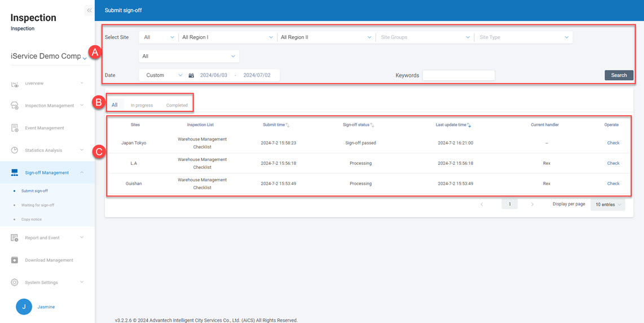The width and height of the screenshot is (644, 323).
Task: Sort by Submit time column arrows
Action: click(x=288, y=125)
